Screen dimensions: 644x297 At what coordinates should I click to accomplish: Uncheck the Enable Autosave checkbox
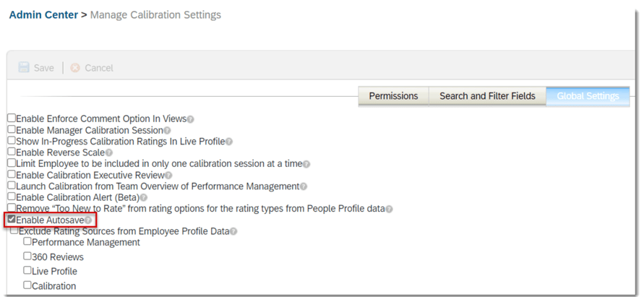pos(12,219)
